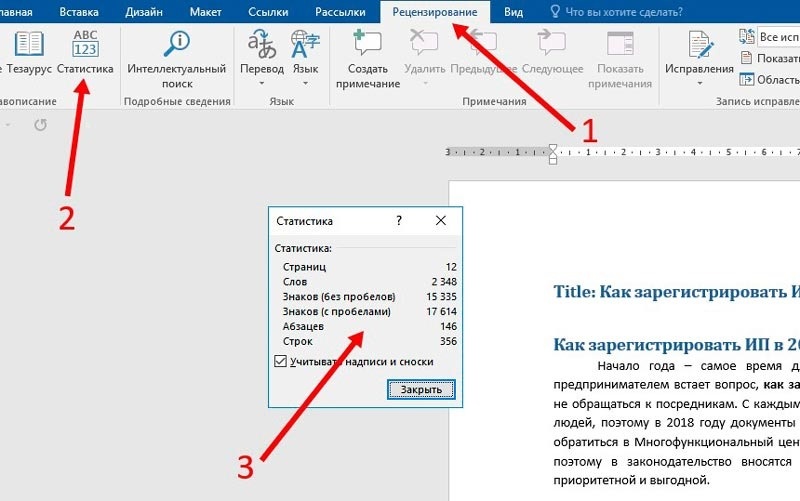Switch to the Дизайн tab

pos(144,12)
